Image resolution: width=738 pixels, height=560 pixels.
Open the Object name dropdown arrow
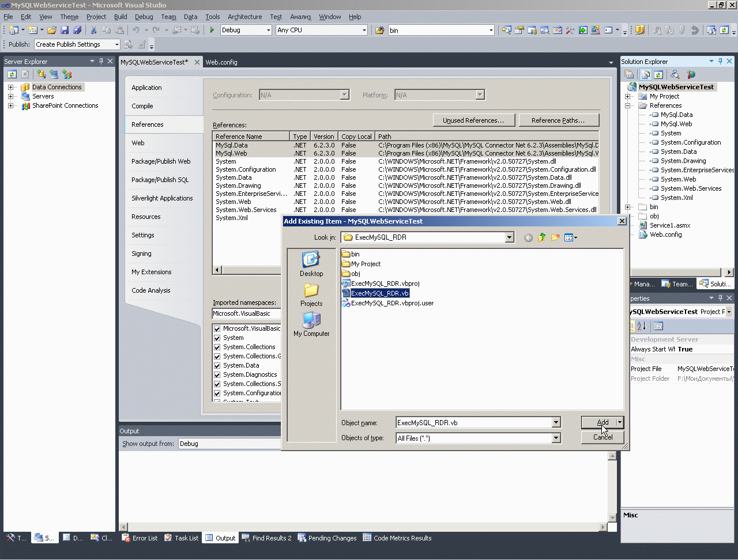coord(556,423)
